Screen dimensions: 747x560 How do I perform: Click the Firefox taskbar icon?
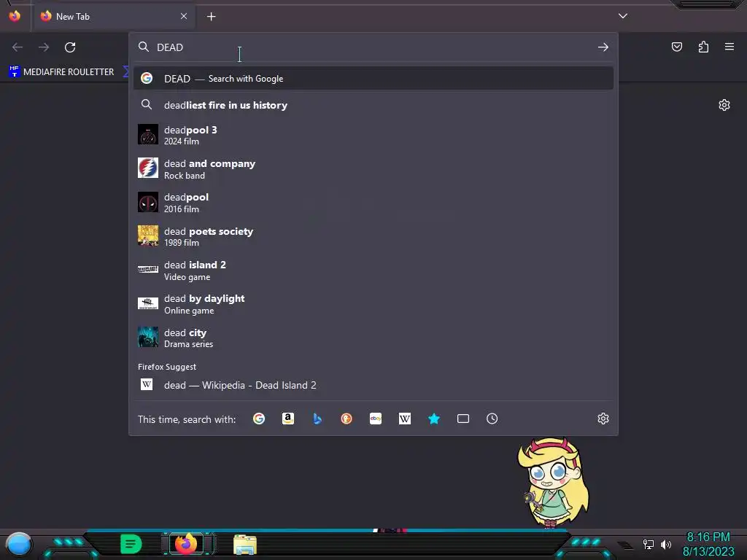coord(186,544)
